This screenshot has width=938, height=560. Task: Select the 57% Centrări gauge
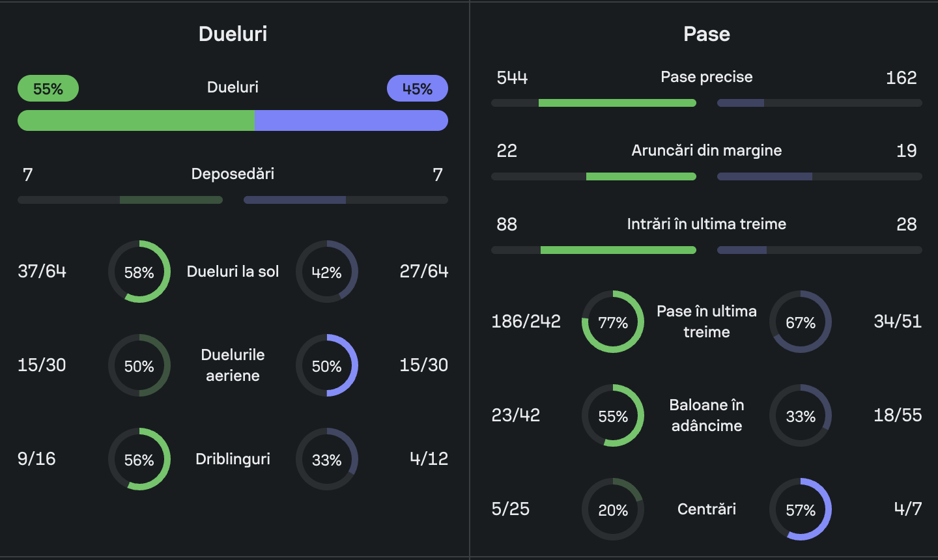tap(800, 509)
